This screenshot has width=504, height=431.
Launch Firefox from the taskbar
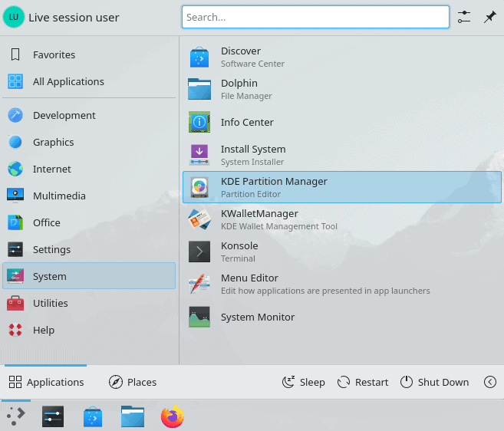coord(173,416)
